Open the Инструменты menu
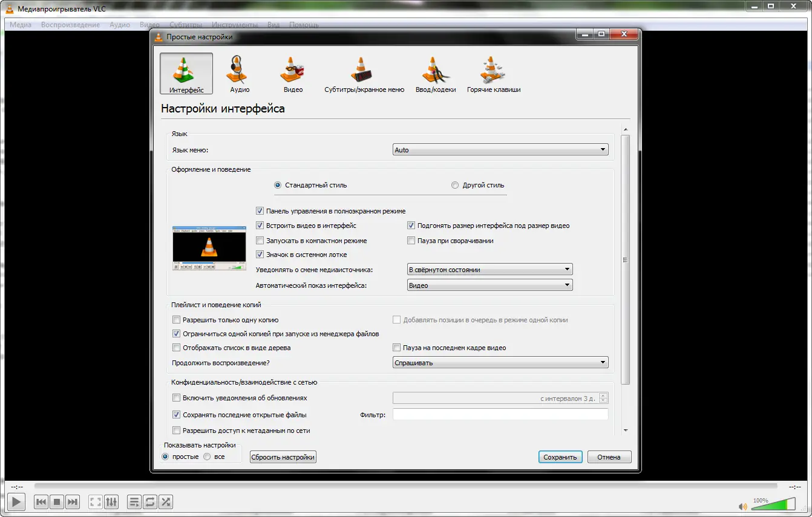 (235, 25)
